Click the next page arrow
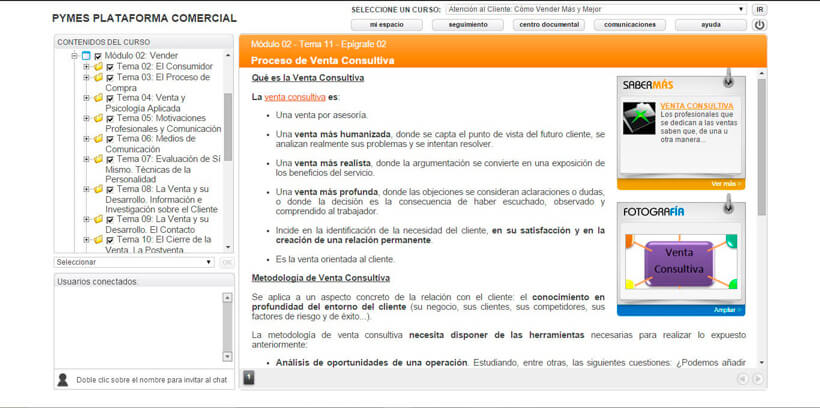Viewport: 820px width, 408px height. 757,379
